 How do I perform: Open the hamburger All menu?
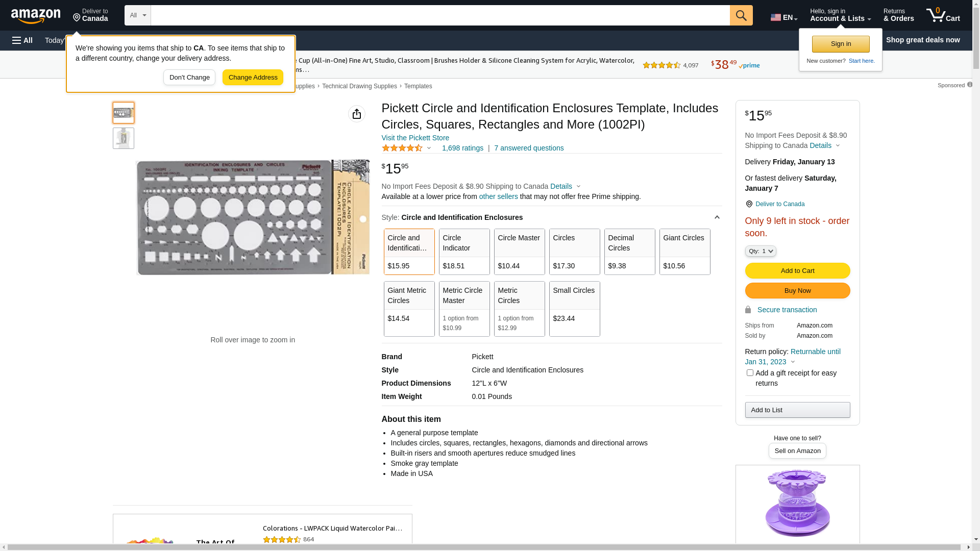pyautogui.click(x=22, y=40)
